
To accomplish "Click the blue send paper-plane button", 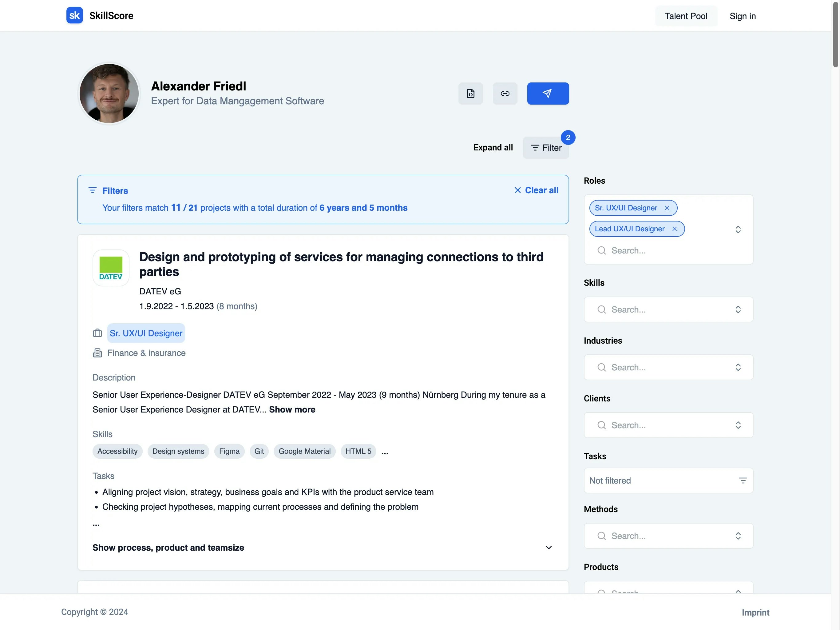I will click(548, 94).
